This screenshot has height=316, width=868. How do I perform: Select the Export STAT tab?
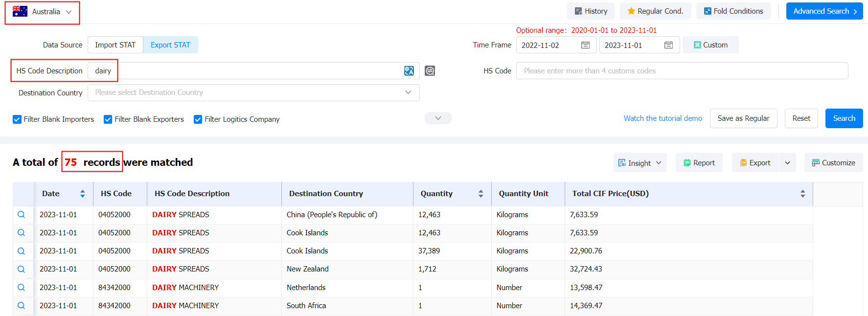tap(170, 45)
